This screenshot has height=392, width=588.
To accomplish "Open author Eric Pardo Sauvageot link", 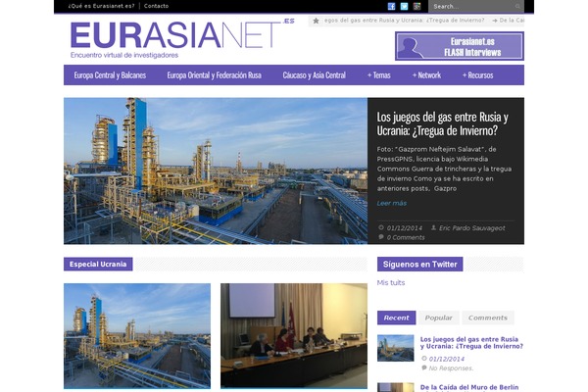I will point(471,228).
